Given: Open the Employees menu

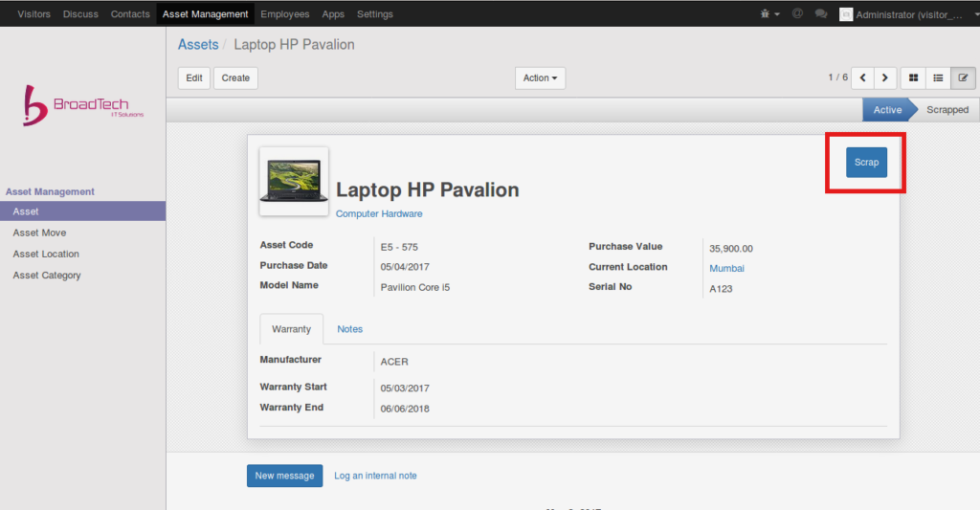Looking at the screenshot, I should point(285,13).
